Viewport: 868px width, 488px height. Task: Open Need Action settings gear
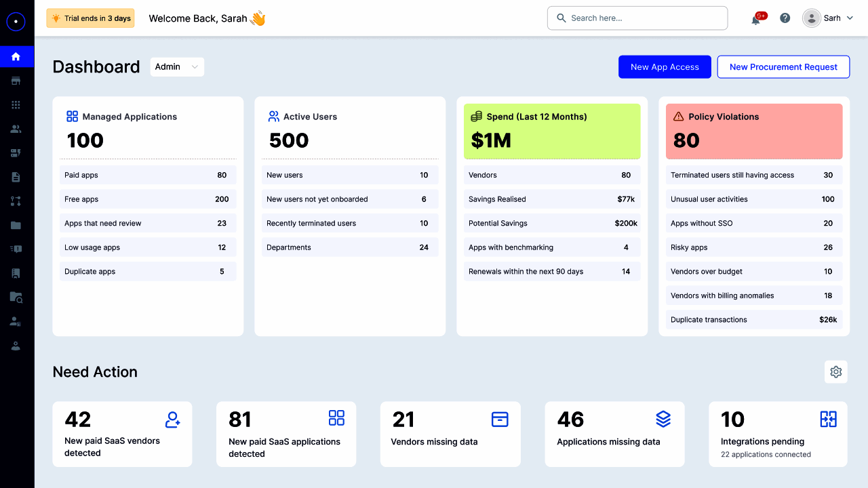(836, 371)
